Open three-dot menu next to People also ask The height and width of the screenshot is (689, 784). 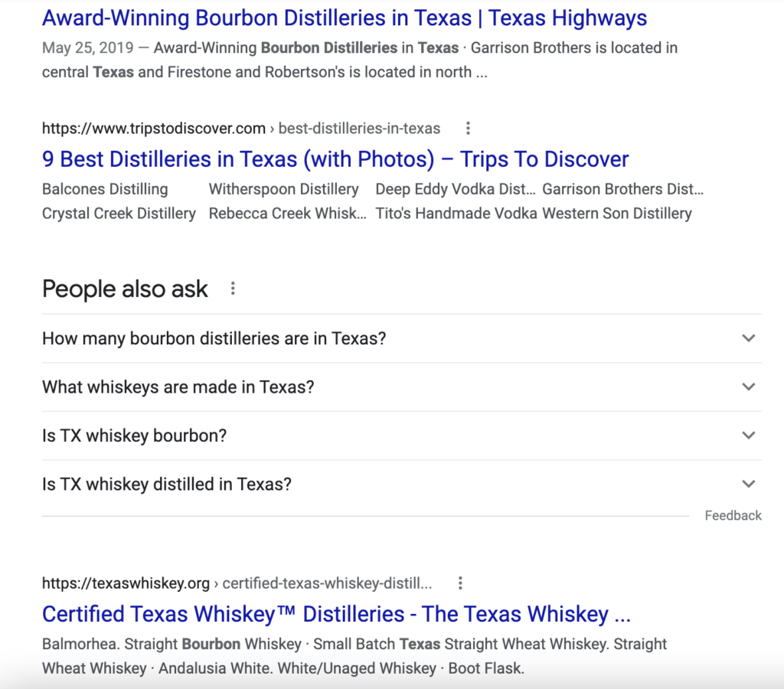pyautogui.click(x=233, y=289)
